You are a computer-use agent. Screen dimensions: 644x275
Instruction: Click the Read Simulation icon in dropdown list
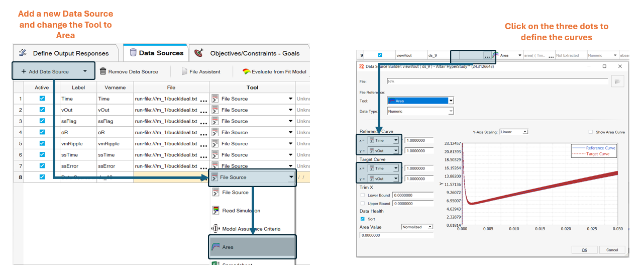pyautogui.click(x=216, y=211)
